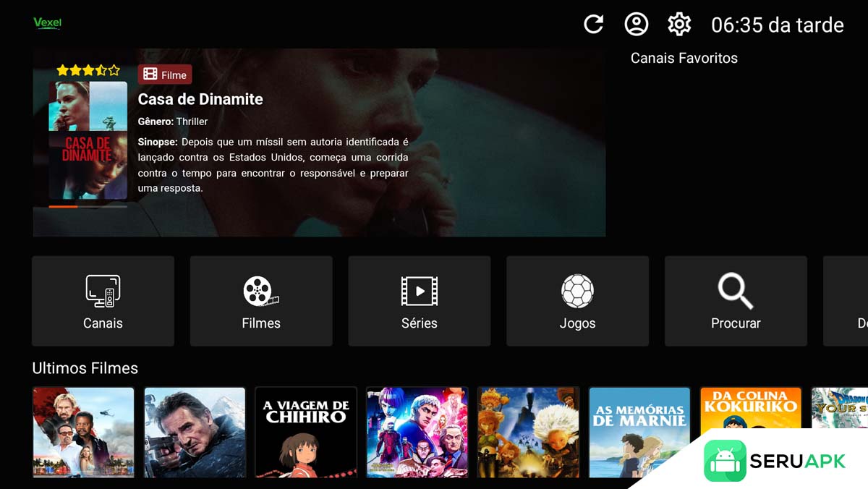Click the Casa de Dinamite poster

(88, 140)
